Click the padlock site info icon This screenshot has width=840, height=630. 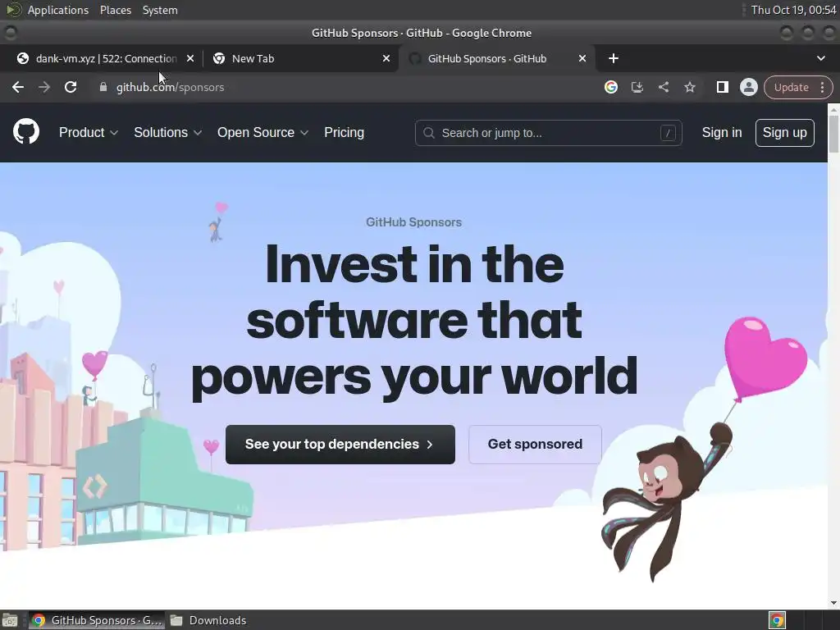(103, 87)
